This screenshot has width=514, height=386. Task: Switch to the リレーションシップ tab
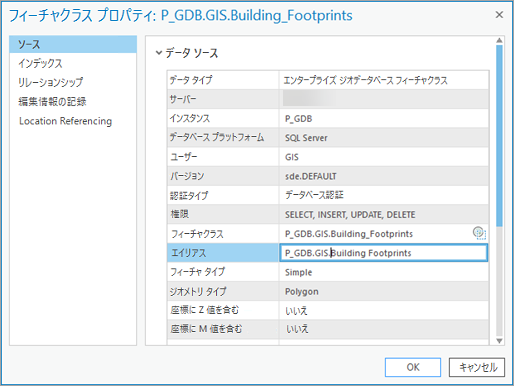pos(50,82)
